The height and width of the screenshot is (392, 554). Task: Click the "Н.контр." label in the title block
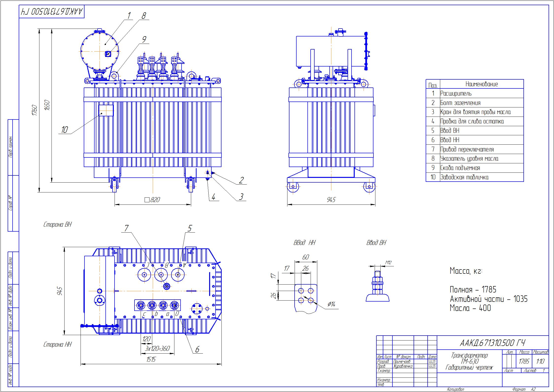[384, 380]
